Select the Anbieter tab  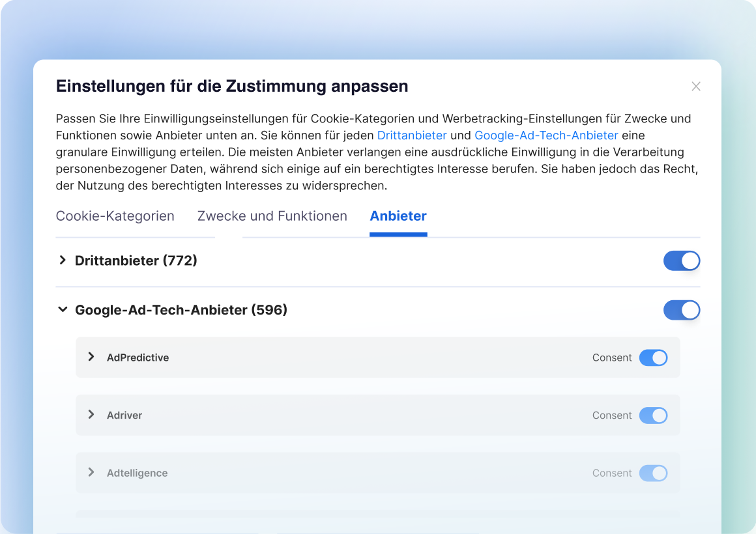coord(398,216)
